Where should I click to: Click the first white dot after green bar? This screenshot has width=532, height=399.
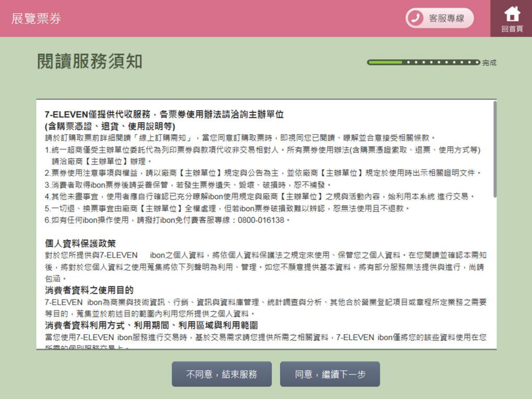(x=408, y=63)
